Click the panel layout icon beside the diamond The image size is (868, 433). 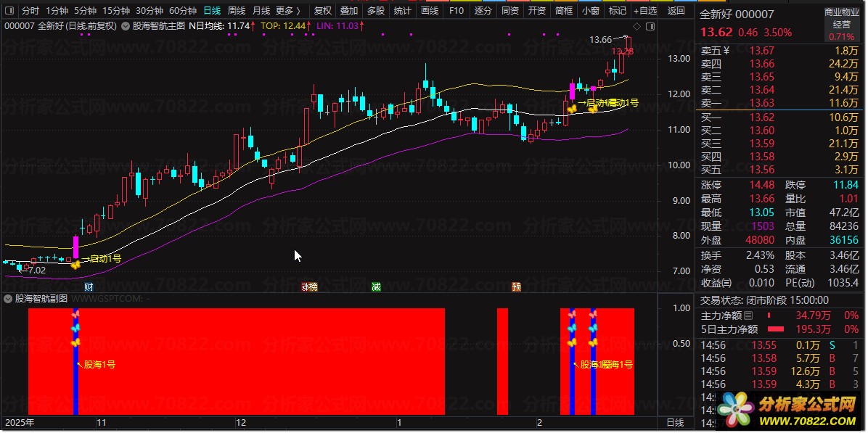[x=650, y=26]
